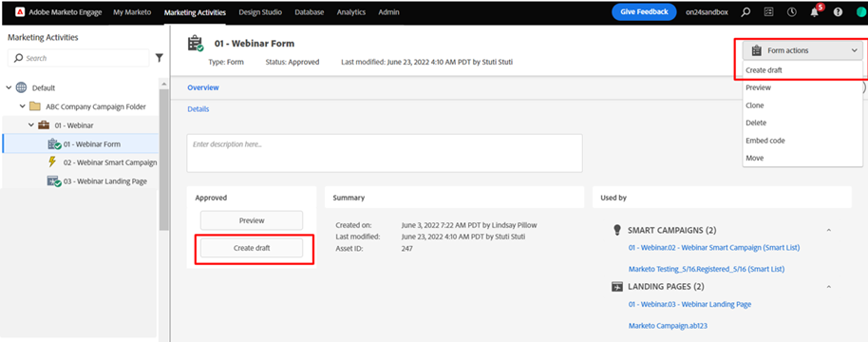Click the 01 - Webinar program briefcase icon
This screenshot has height=342, width=868.
[x=43, y=125]
